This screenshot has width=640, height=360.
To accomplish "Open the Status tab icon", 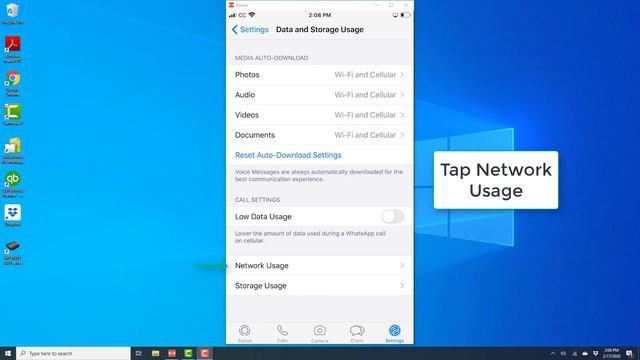I will pos(244,330).
